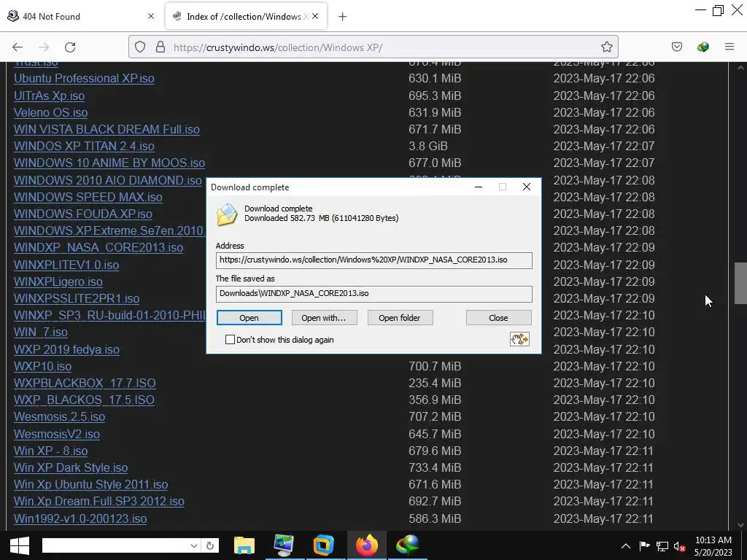The height and width of the screenshot is (560, 747).
Task: Click the 3.8 GiB size value
Action: tap(427, 146)
